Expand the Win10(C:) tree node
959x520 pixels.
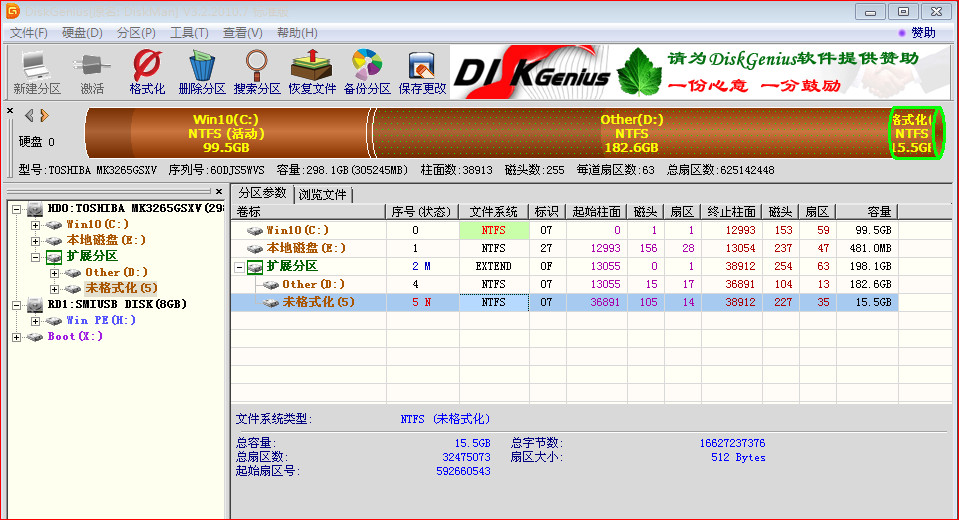[36, 224]
